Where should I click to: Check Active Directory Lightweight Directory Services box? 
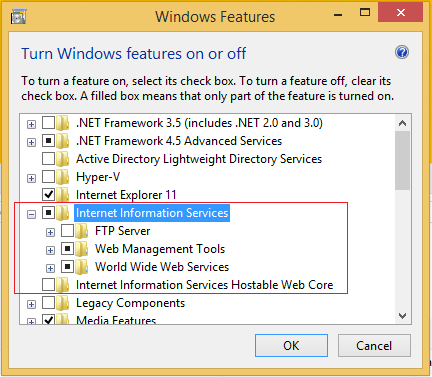tap(48, 159)
